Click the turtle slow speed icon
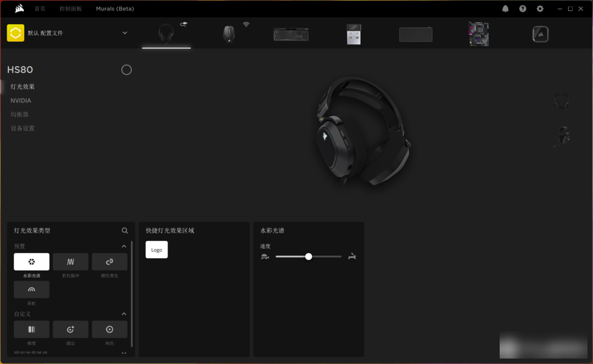Screen dimensions: 593x364 [265, 256]
